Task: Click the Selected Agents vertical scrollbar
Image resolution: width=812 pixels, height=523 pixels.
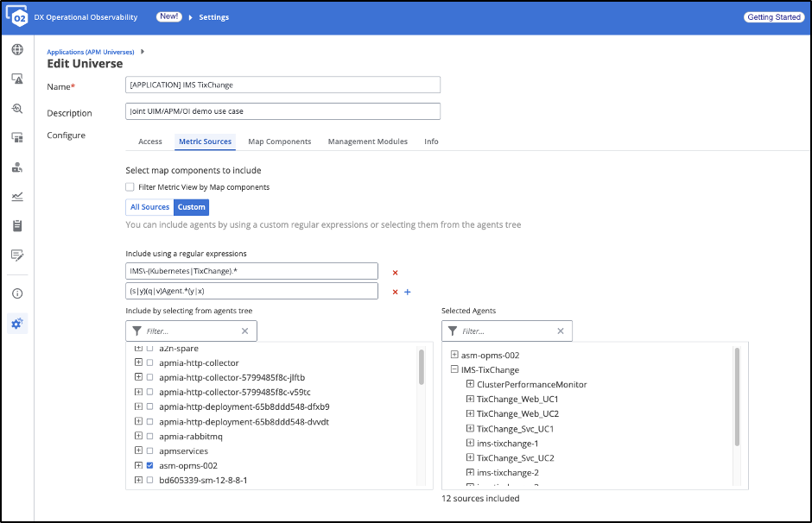Action: [737, 397]
